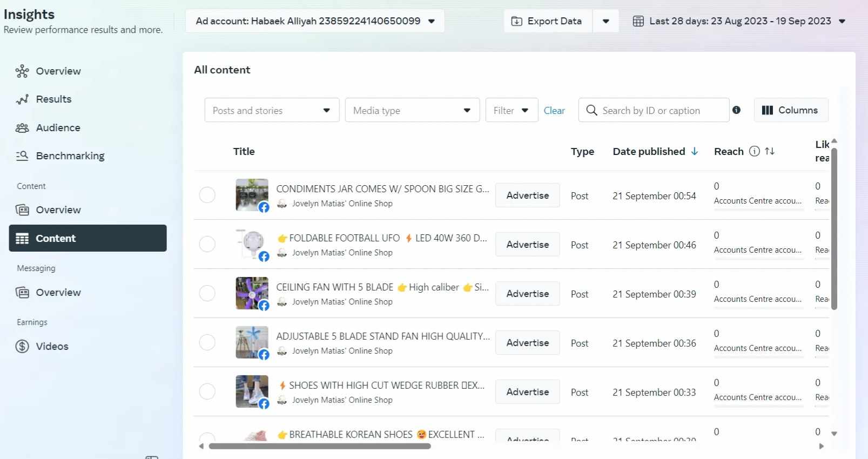
Task: Advertise the CONDIMENTS JAR post
Action: pos(528,195)
